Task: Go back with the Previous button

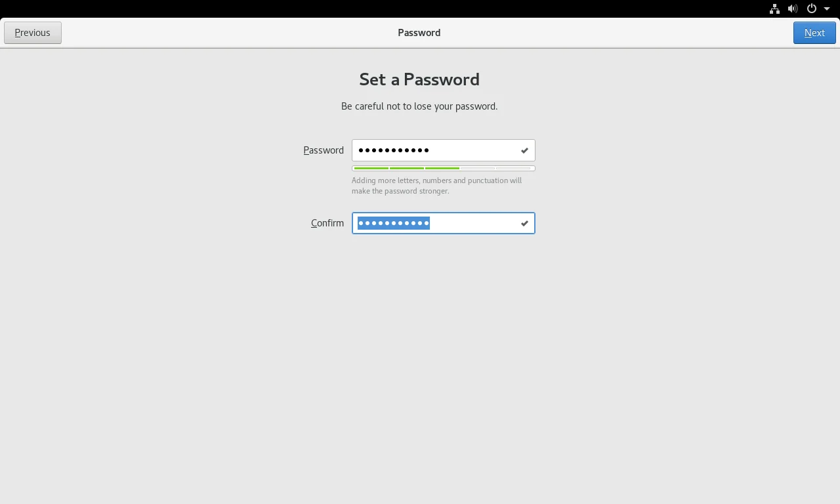Action: (x=33, y=33)
